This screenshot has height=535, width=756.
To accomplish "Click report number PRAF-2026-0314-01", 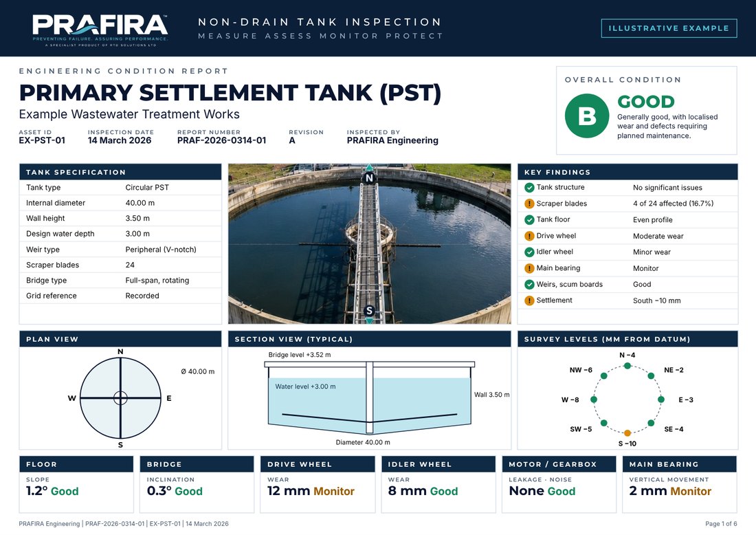I will [222, 140].
